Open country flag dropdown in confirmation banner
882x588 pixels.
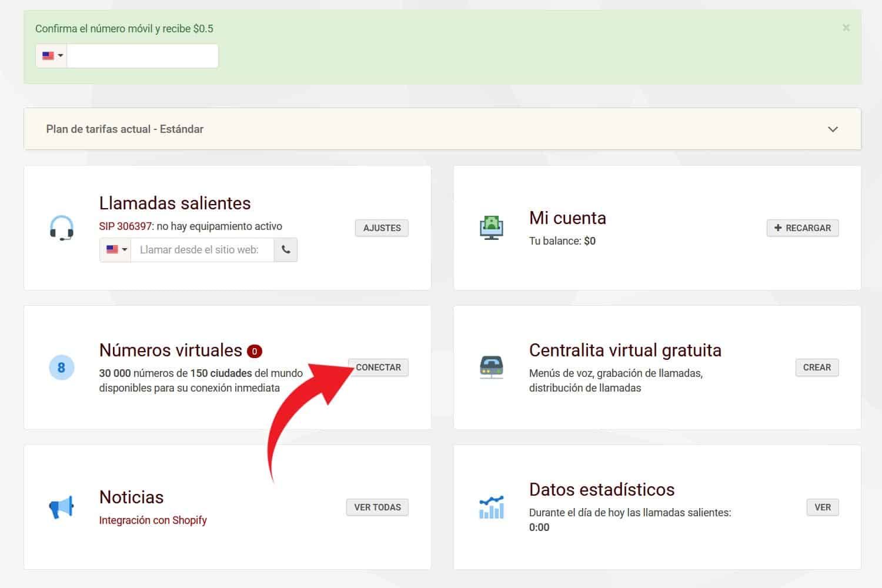click(x=52, y=56)
